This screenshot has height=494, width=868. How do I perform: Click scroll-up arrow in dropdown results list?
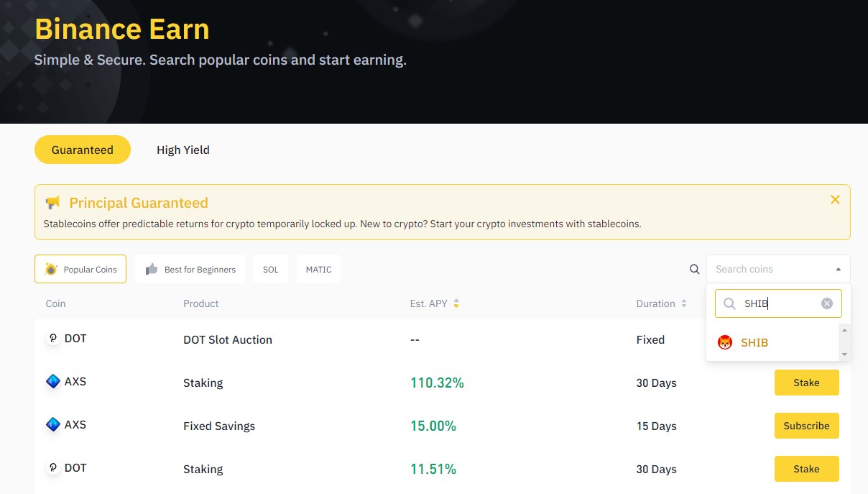point(844,330)
